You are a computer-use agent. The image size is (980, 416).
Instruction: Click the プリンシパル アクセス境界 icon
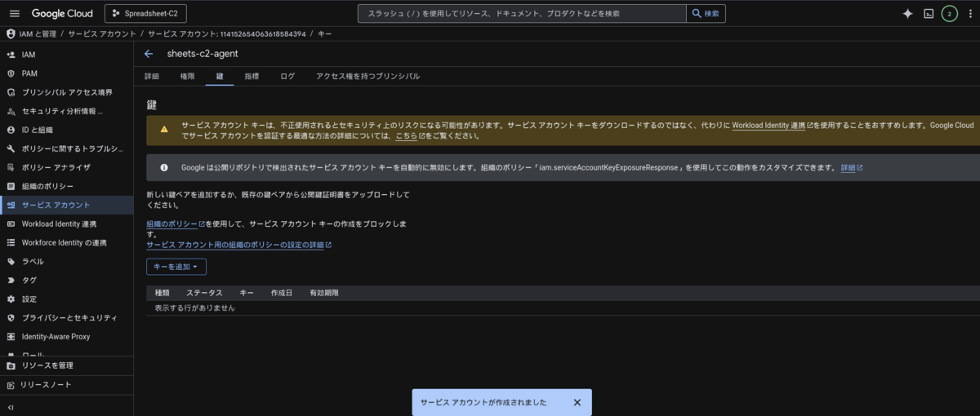(11, 92)
